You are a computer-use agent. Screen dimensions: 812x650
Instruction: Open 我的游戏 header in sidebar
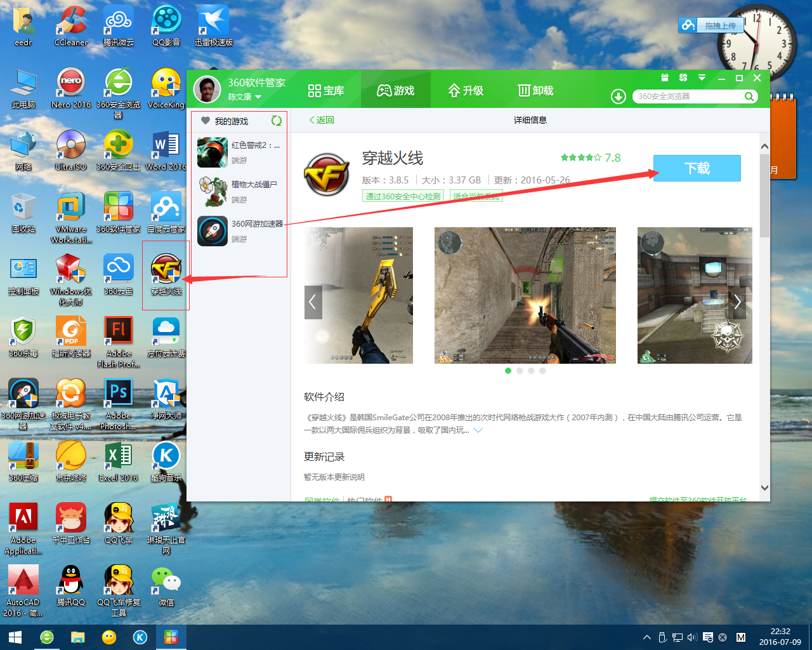[x=232, y=121]
